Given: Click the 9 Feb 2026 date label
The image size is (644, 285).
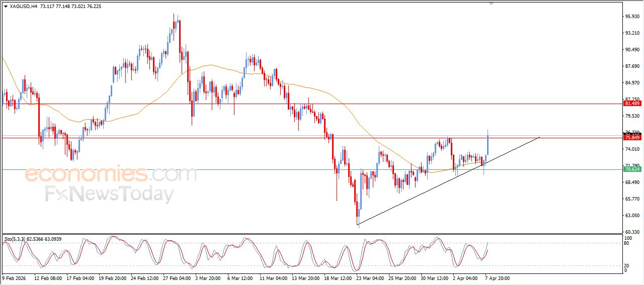Looking at the screenshot, I should coord(15,277).
